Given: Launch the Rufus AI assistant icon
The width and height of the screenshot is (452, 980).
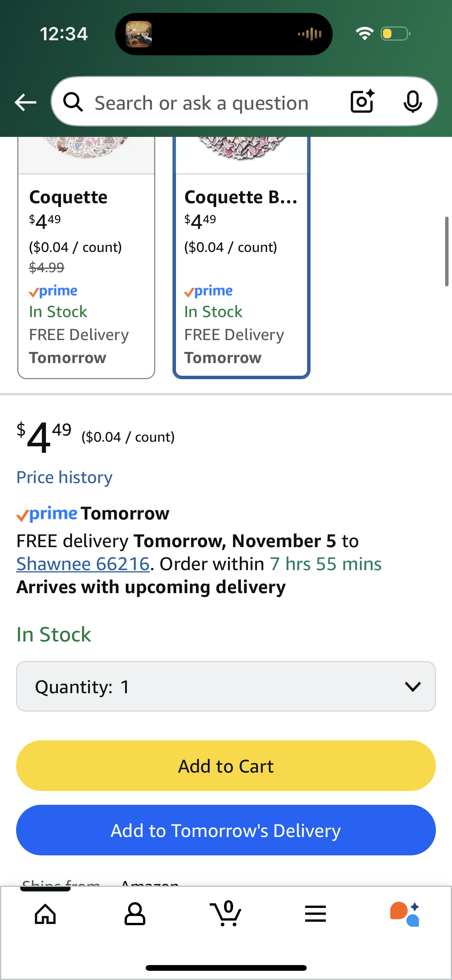Looking at the screenshot, I should [405, 914].
